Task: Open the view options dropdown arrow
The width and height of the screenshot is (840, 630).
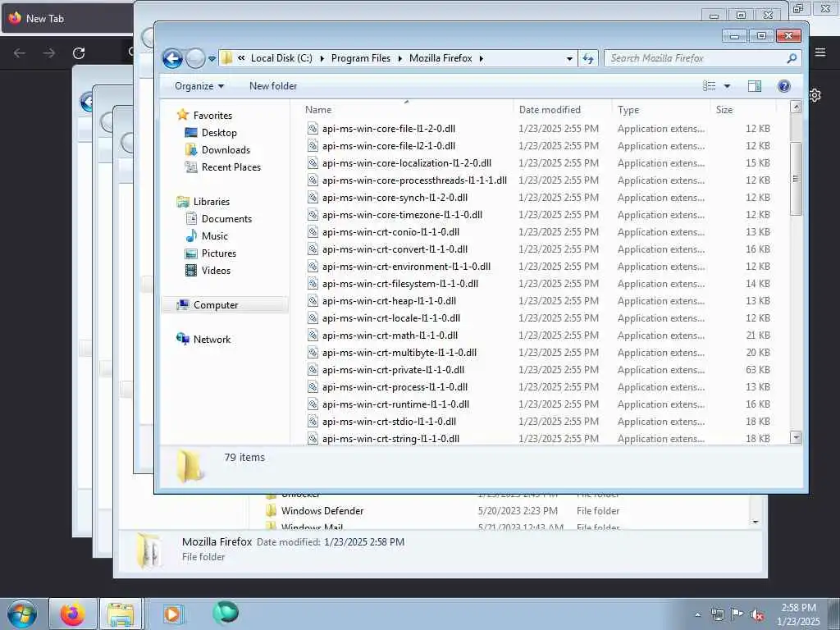Action: pos(727,85)
